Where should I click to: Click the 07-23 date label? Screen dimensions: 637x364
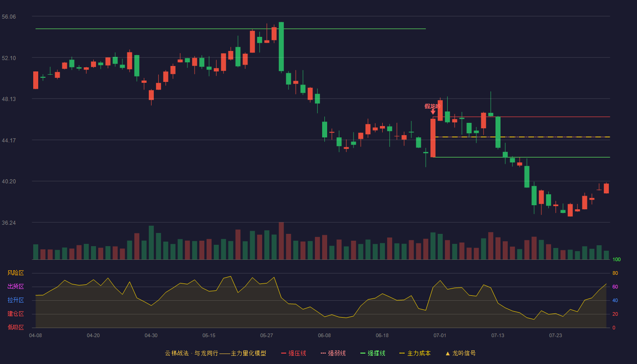[x=556, y=335]
